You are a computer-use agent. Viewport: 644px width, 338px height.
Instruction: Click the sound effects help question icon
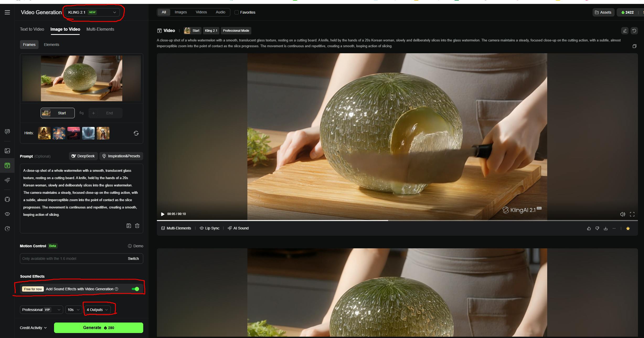116,289
